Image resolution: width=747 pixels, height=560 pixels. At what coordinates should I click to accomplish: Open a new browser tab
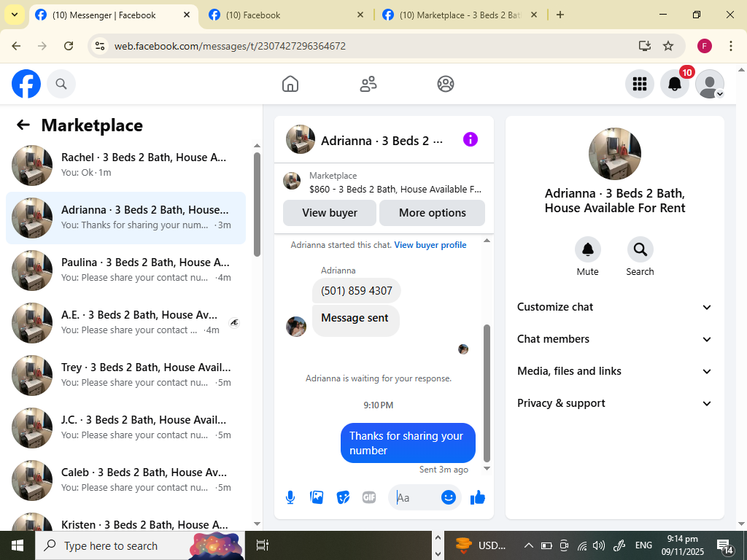(560, 15)
